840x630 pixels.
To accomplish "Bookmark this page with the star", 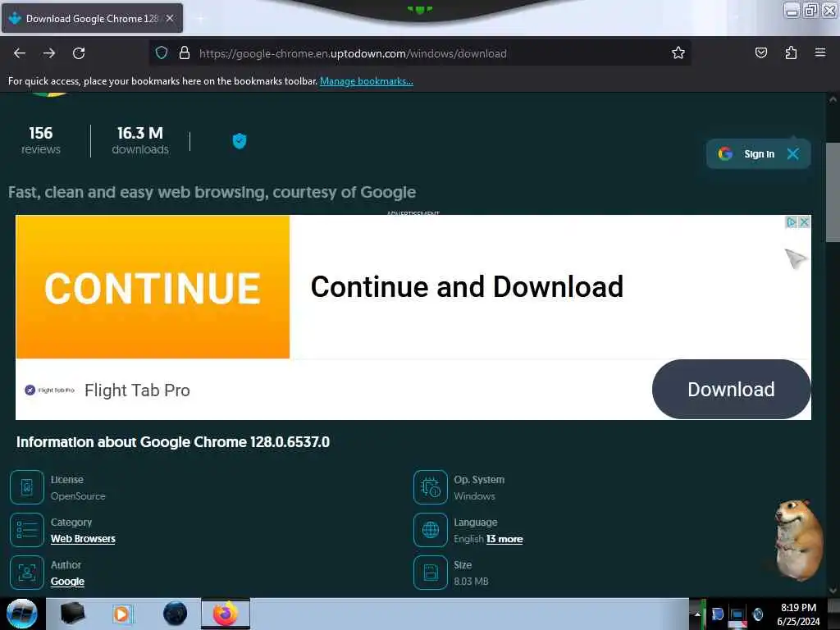I will 678,52.
